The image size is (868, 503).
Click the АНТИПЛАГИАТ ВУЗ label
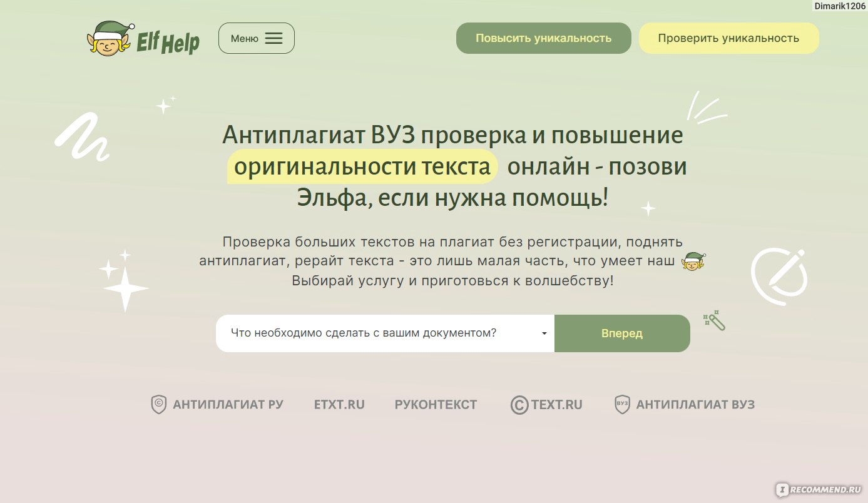tap(695, 405)
